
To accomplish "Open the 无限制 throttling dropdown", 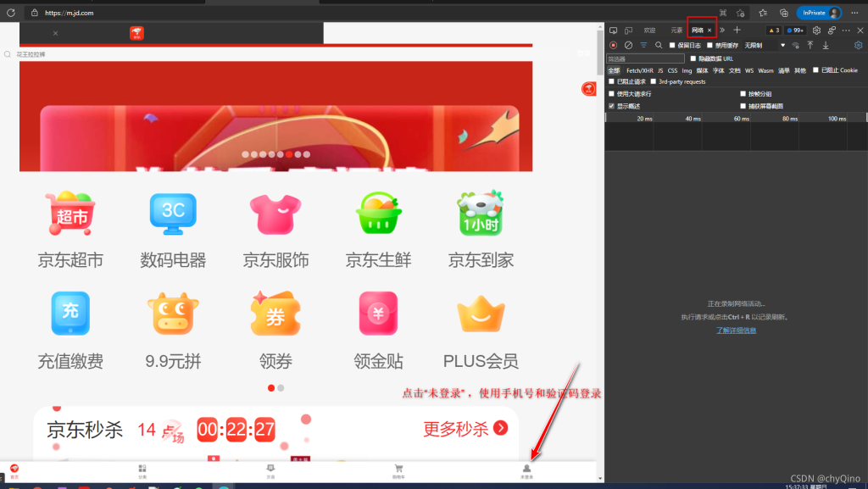I will pos(765,46).
